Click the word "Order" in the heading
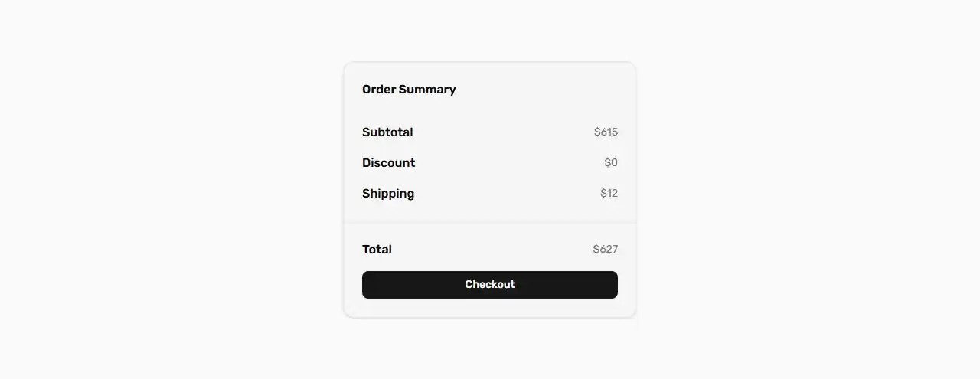 coord(379,90)
